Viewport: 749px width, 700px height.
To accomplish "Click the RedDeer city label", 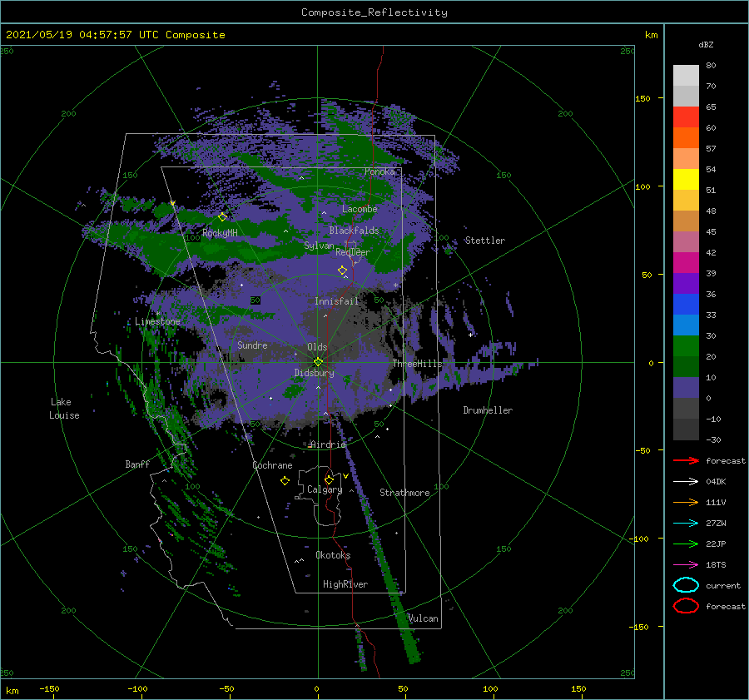I will tap(353, 252).
